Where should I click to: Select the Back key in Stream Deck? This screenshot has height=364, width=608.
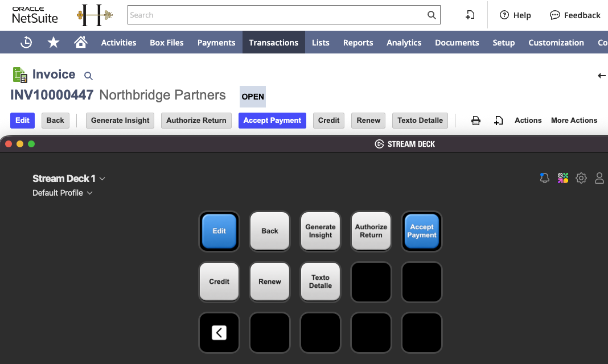[270, 231]
